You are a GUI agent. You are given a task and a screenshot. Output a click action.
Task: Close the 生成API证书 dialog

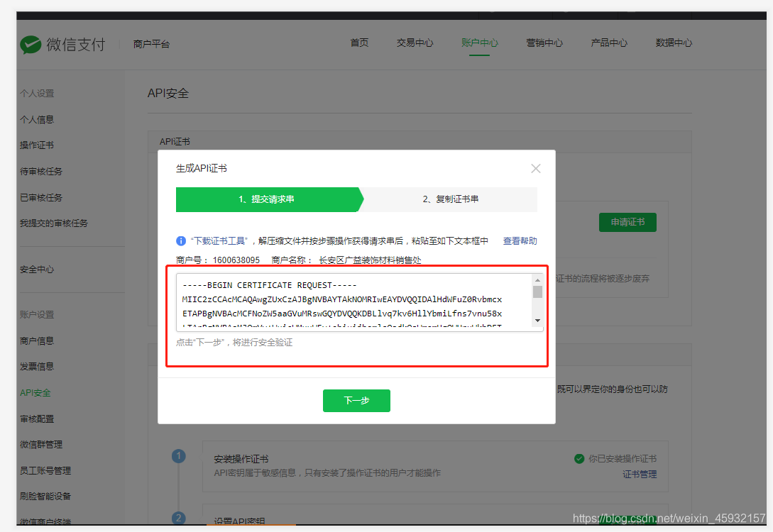536,169
